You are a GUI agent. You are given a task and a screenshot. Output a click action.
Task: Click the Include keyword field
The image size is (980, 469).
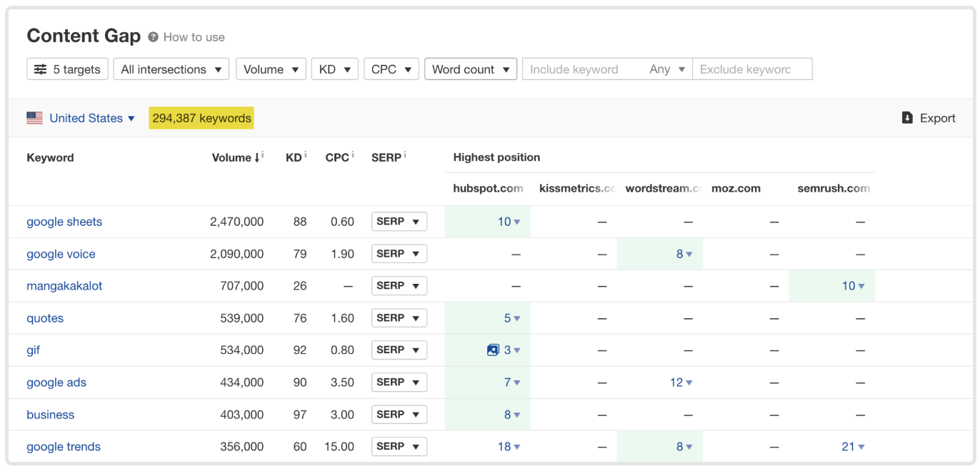coord(584,69)
